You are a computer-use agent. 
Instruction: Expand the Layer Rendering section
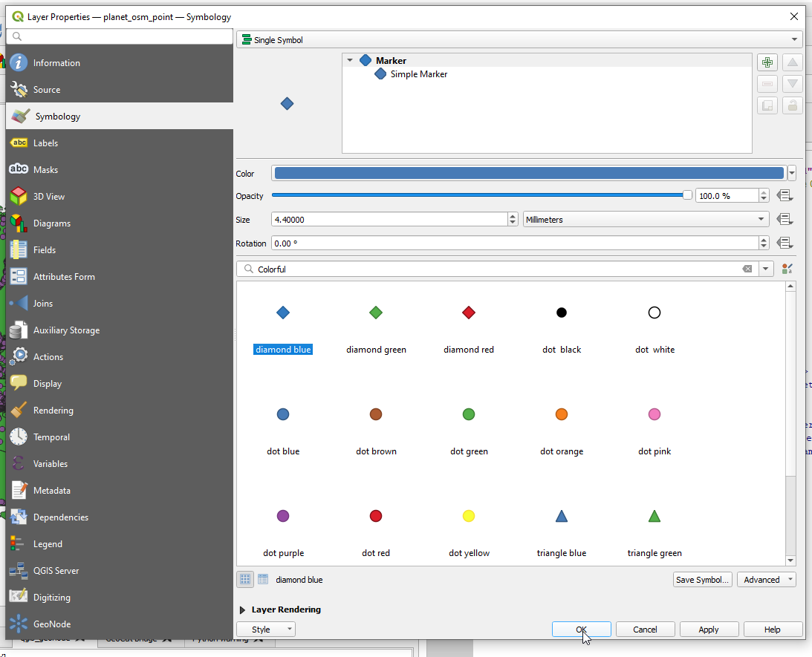coord(243,610)
